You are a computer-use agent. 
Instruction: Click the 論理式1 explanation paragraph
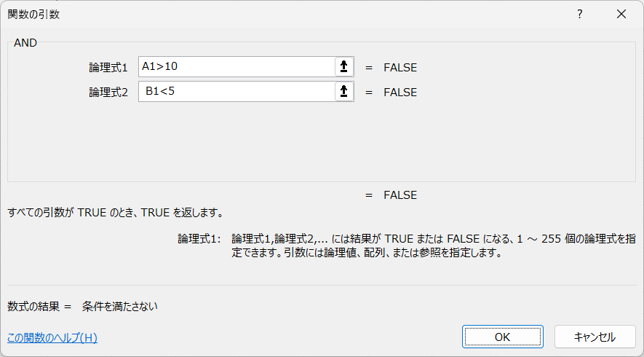pyautogui.click(x=433, y=246)
